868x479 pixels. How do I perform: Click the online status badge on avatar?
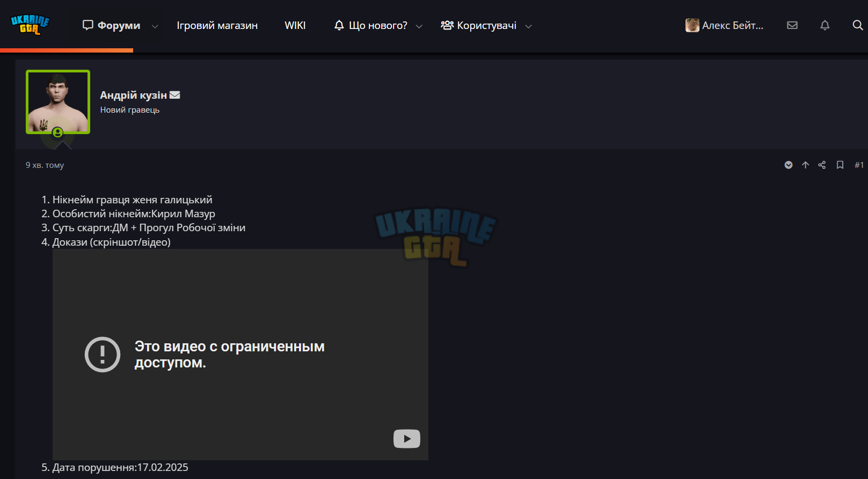[x=58, y=132]
